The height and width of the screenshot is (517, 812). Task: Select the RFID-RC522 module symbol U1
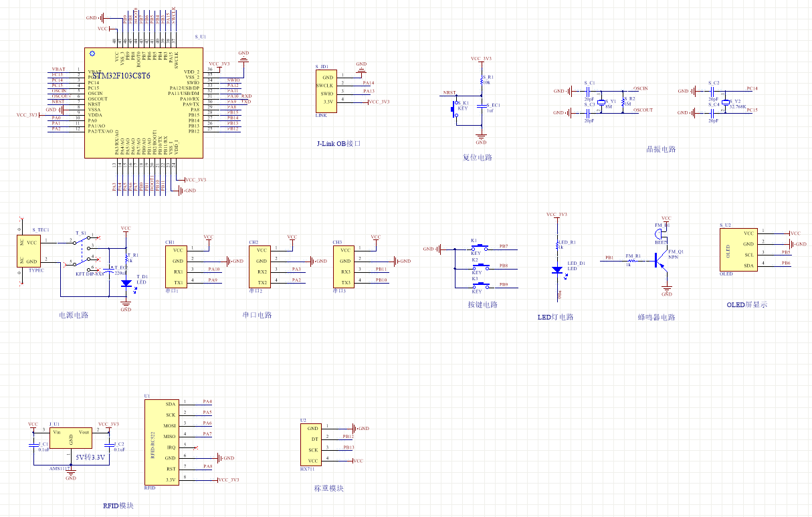(161, 442)
